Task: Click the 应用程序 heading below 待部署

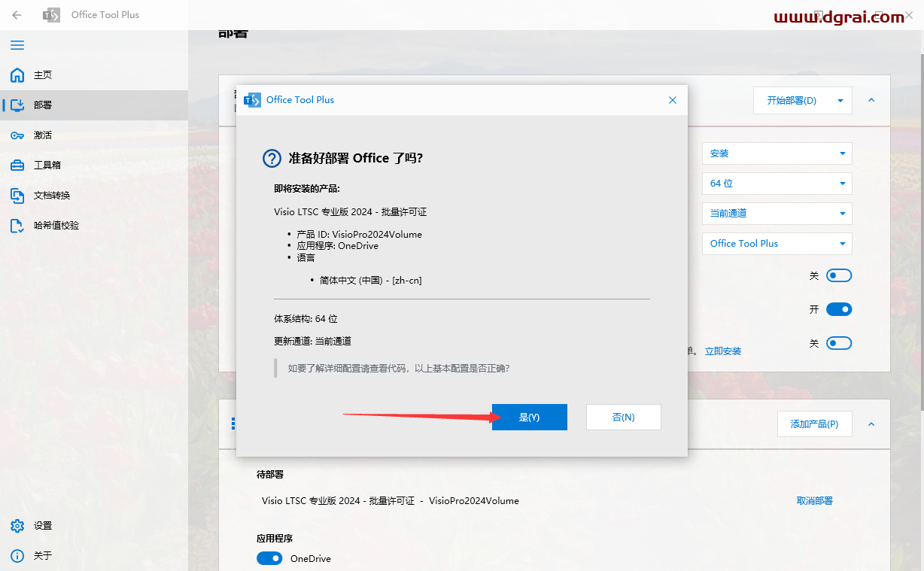Action: coord(275,539)
